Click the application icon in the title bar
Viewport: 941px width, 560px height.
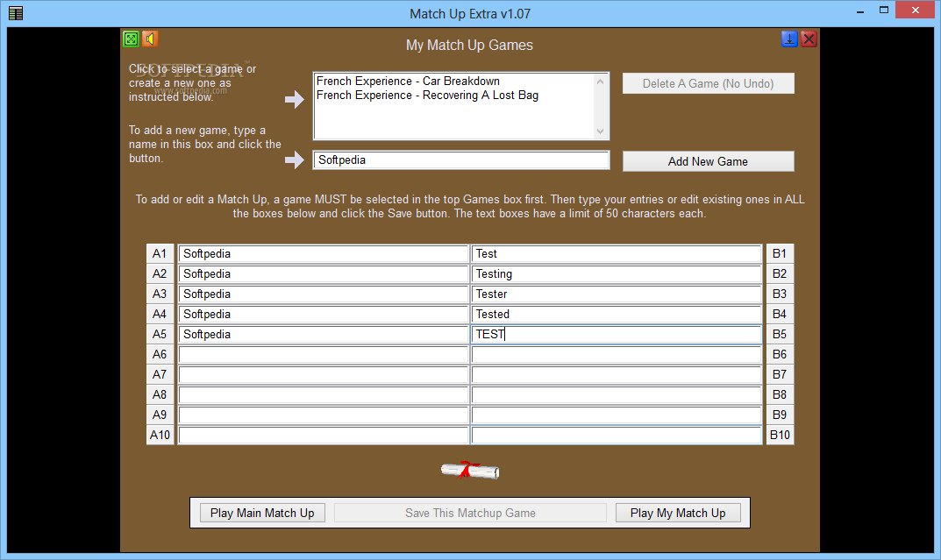[x=16, y=13]
